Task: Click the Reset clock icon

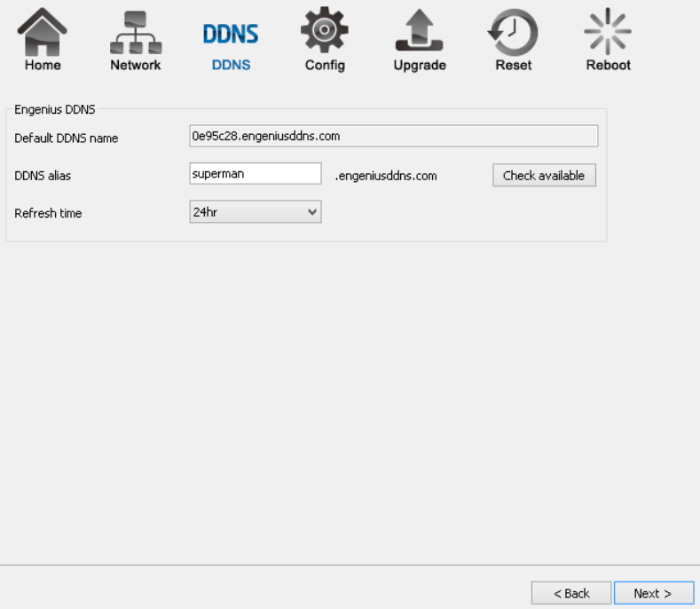Action: click(x=513, y=32)
